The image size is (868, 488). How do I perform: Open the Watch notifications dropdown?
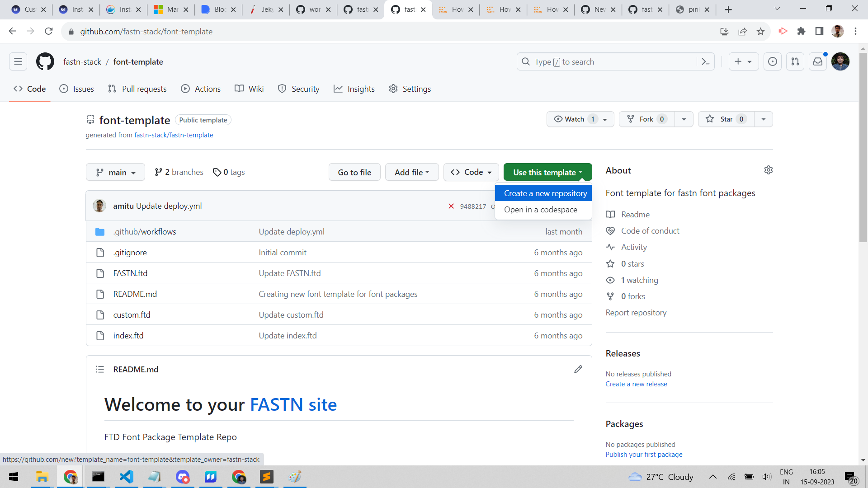580,119
